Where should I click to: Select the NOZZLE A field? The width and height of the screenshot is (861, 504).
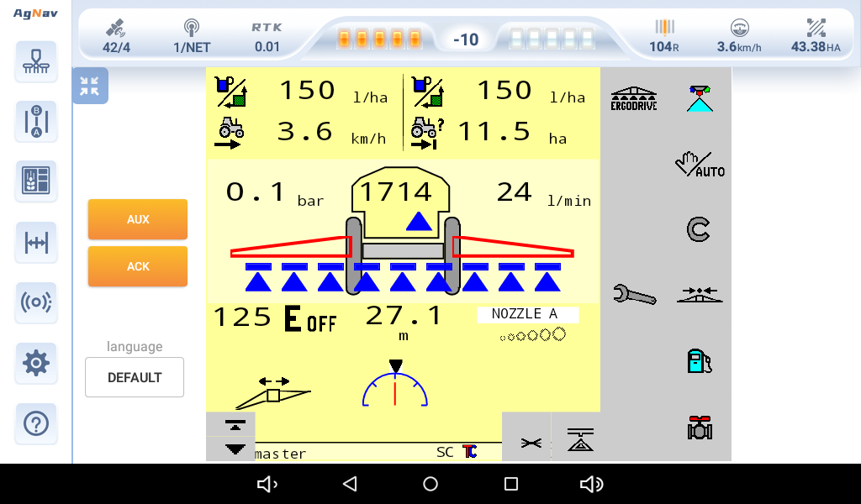pos(528,314)
